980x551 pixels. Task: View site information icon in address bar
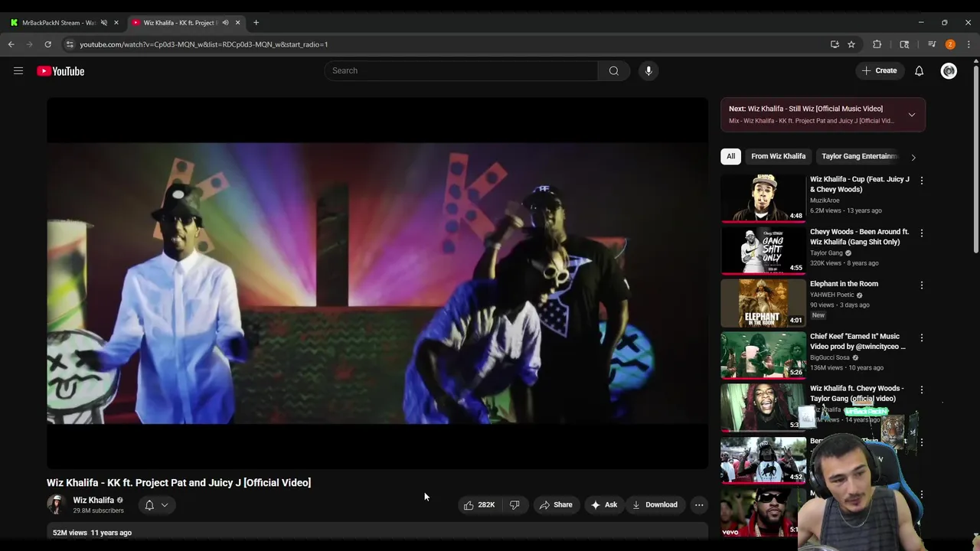coord(70,44)
